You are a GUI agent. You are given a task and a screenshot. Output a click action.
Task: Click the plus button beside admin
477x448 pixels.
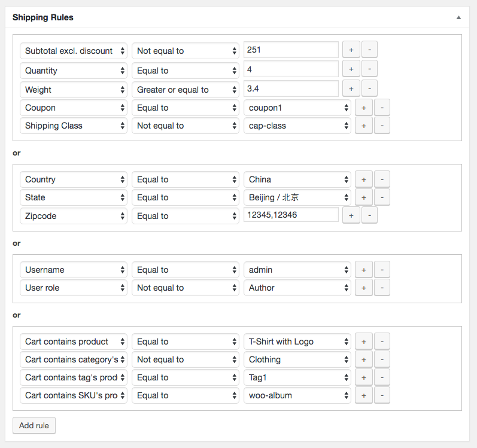(x=363, y=270)
